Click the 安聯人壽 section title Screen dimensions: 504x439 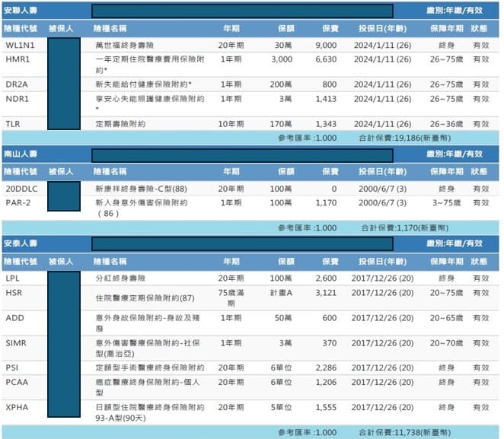(21, 11)
